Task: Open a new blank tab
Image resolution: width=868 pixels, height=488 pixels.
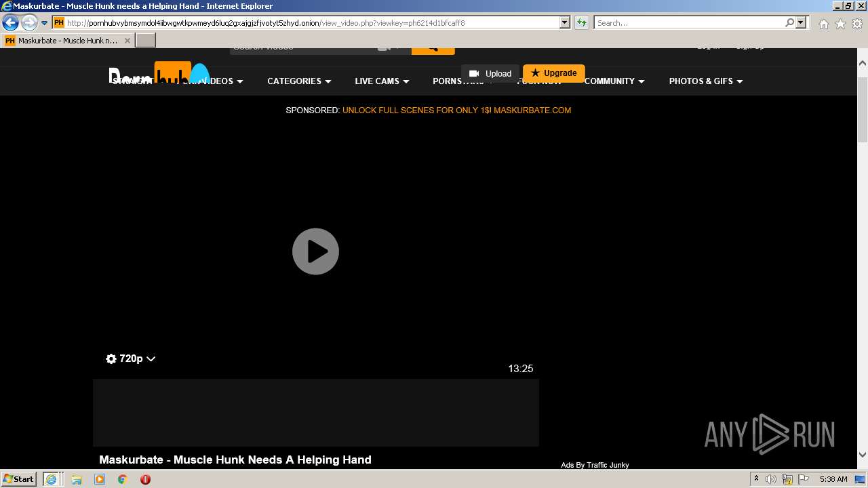Action: (x=146, y=41)
